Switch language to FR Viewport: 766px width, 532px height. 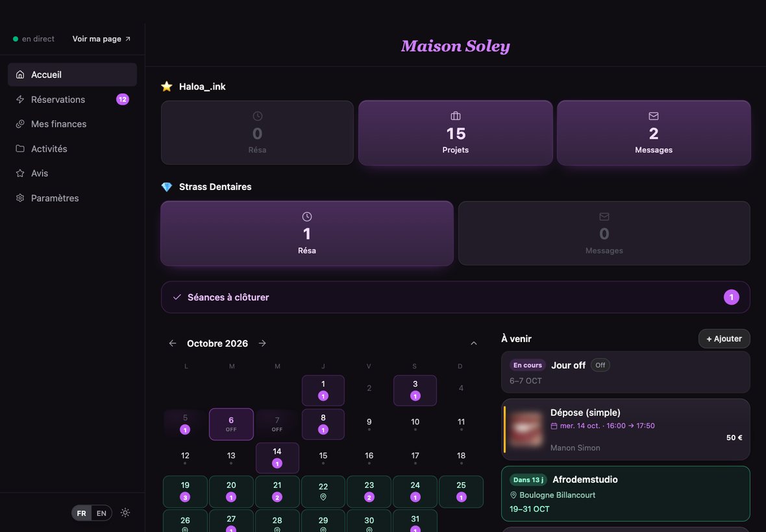[x=82, y=513]
